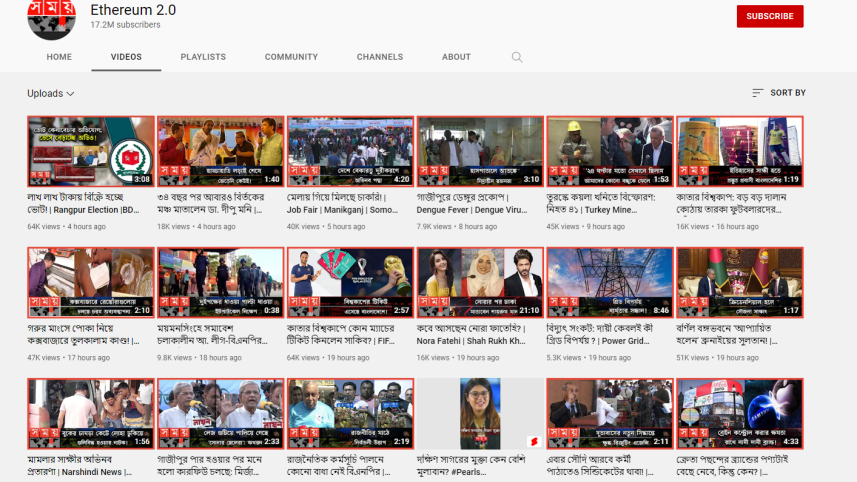Play the 3:08 Rangpur election thumbnail

pyautogui.click(x=91, y=151)
